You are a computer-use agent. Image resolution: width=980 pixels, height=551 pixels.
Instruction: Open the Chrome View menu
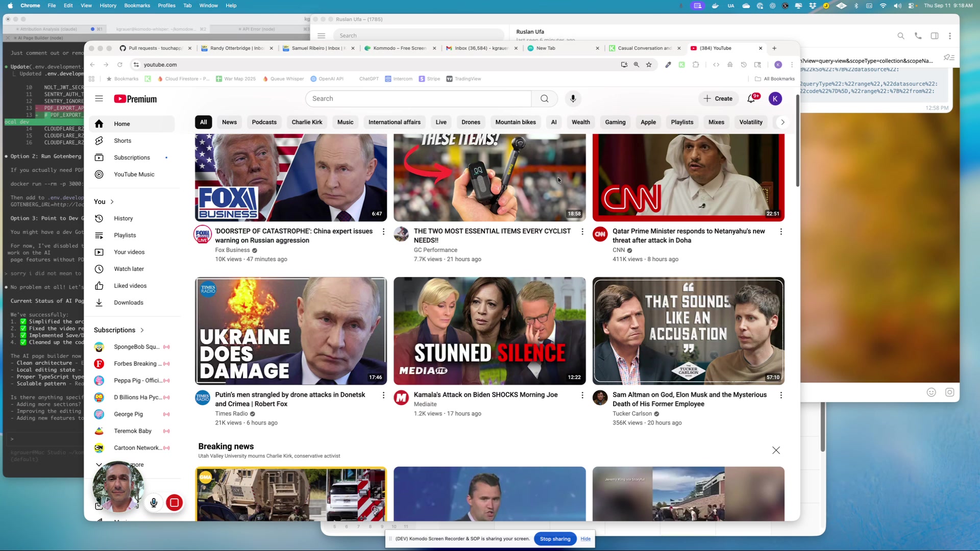click(86, 6)
